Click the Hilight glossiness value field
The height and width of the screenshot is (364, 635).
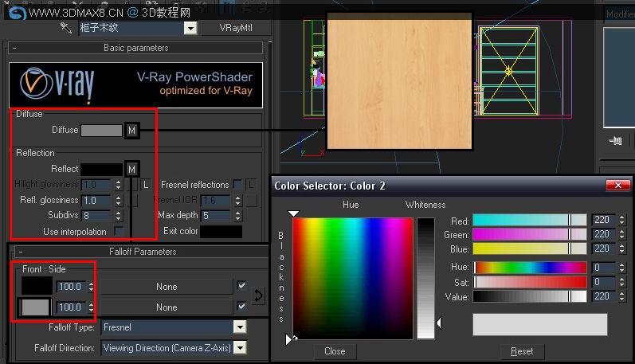tap(96, 185)
